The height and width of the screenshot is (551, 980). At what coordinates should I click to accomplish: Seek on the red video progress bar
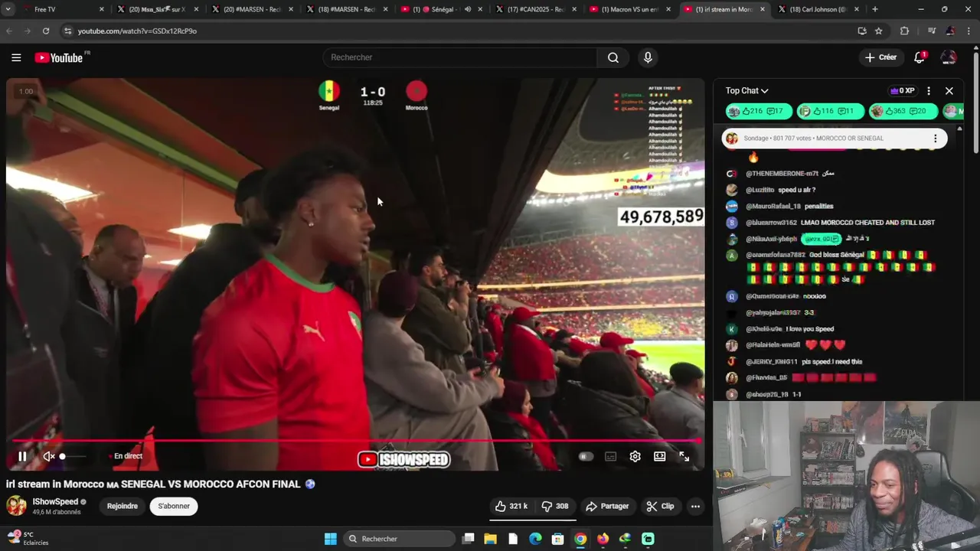coord(356,441)
